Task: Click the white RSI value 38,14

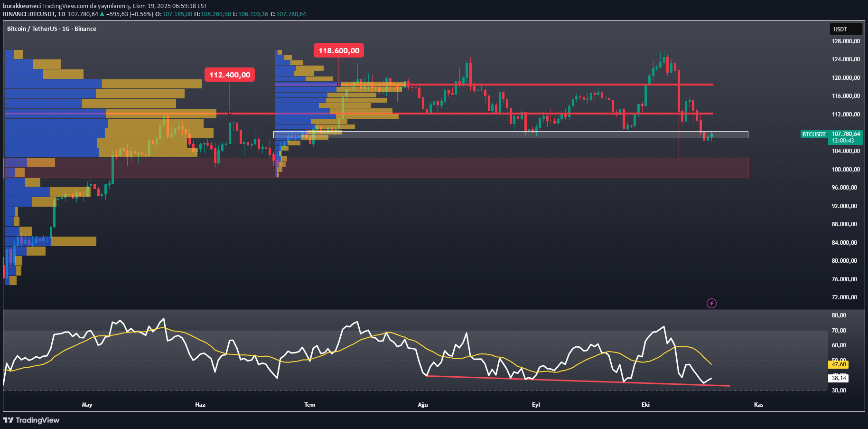Action: click(838, 378)
